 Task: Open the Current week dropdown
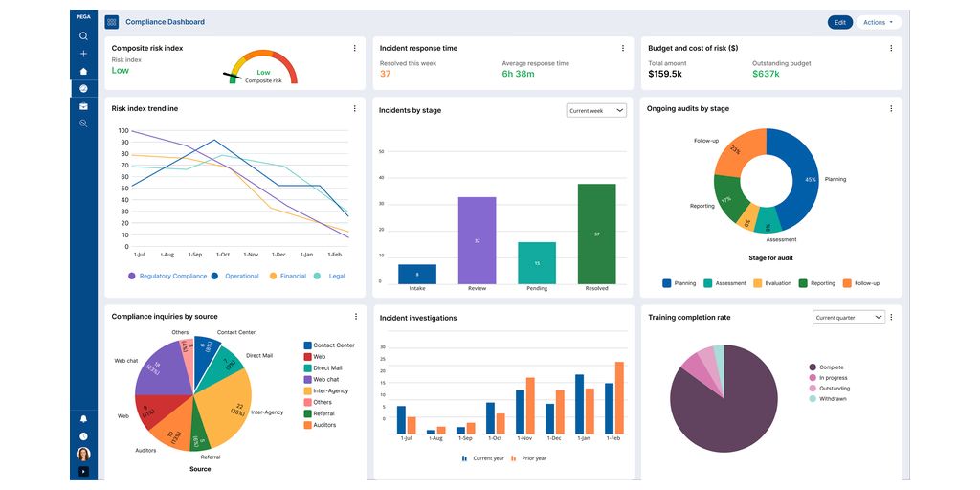pos(596,111)
